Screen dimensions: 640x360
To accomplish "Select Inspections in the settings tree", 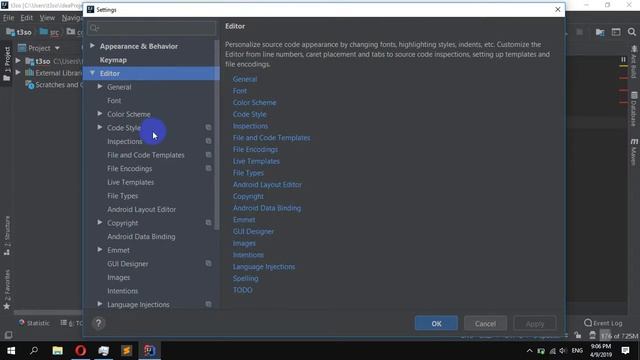I will (x=124, y=141).
